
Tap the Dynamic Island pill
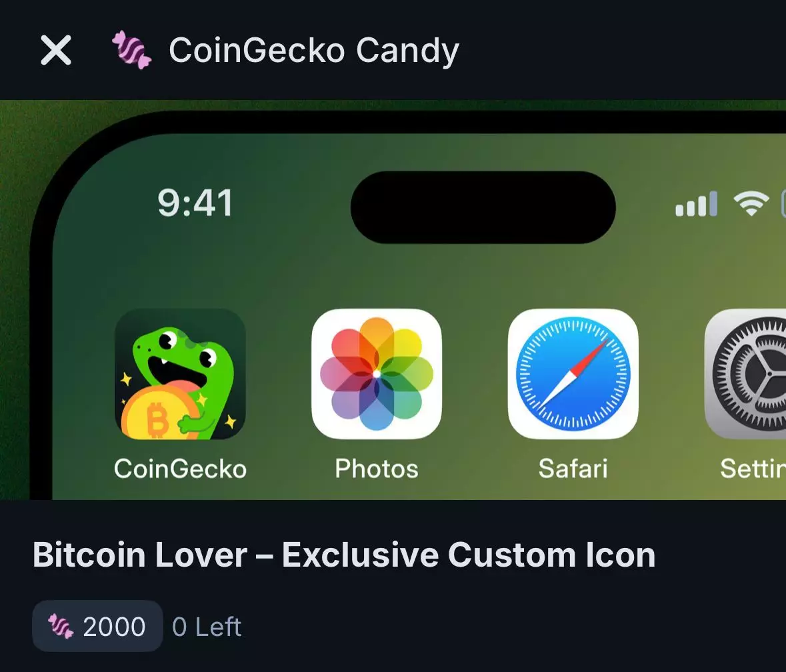(x=483, y=207)
